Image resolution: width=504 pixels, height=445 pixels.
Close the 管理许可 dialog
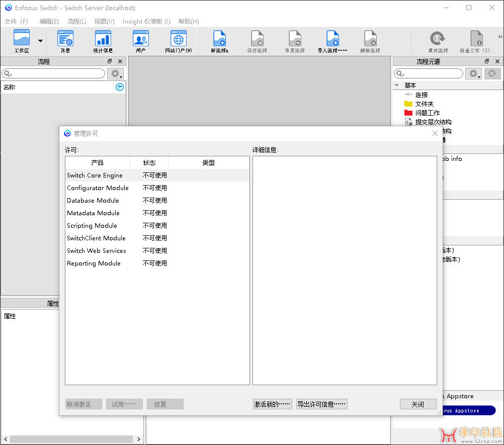435,133
